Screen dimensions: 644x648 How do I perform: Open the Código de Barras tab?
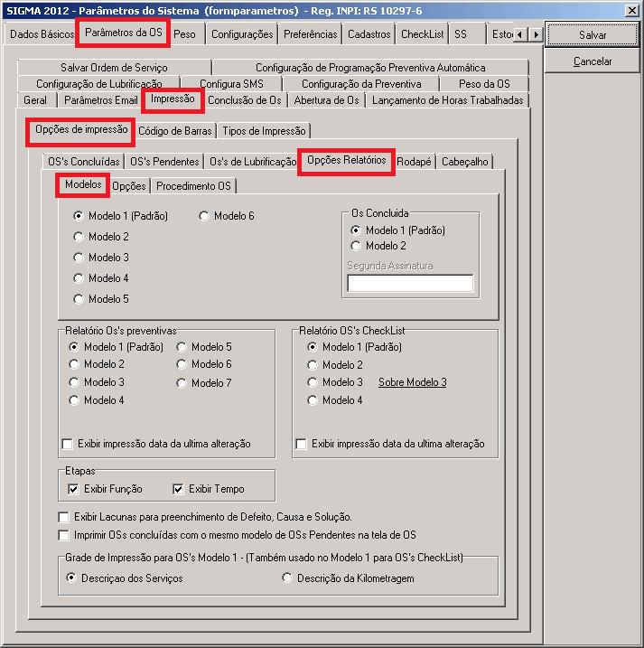pos(174,131)
